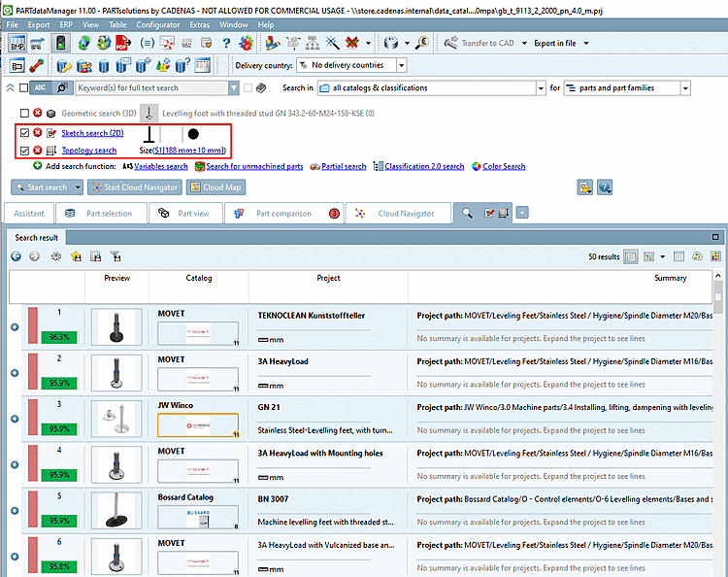Disable the Topology search checkbox
Screen dimensions: 728x577
point(24,151)
